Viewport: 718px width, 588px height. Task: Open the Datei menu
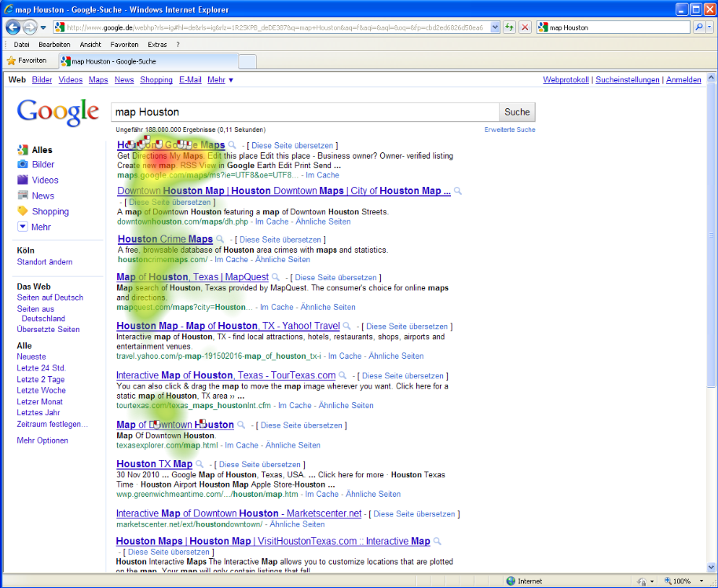(x=21, y=45)
